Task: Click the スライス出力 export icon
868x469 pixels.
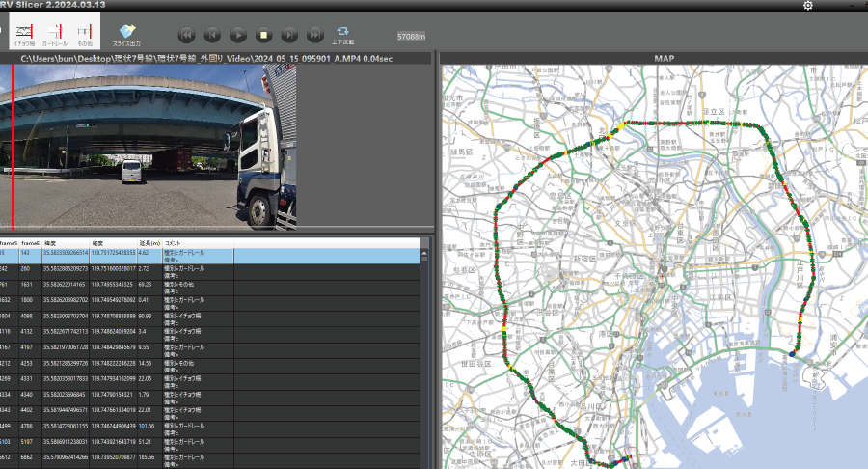Action: pyautogui.click(x=126, y=35)
